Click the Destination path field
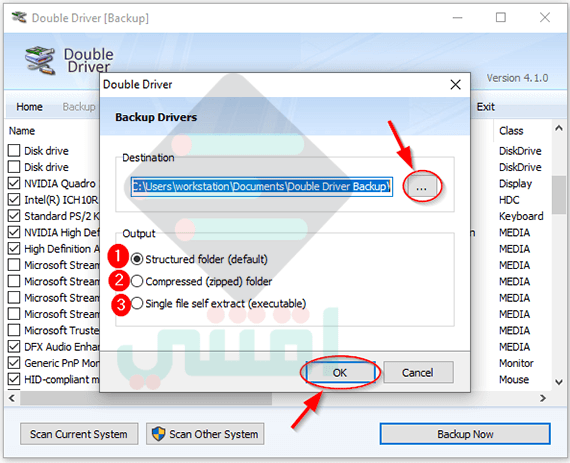The width and height of the screenshot is (570, 463). pyautogui.click(x=261, y=187)
